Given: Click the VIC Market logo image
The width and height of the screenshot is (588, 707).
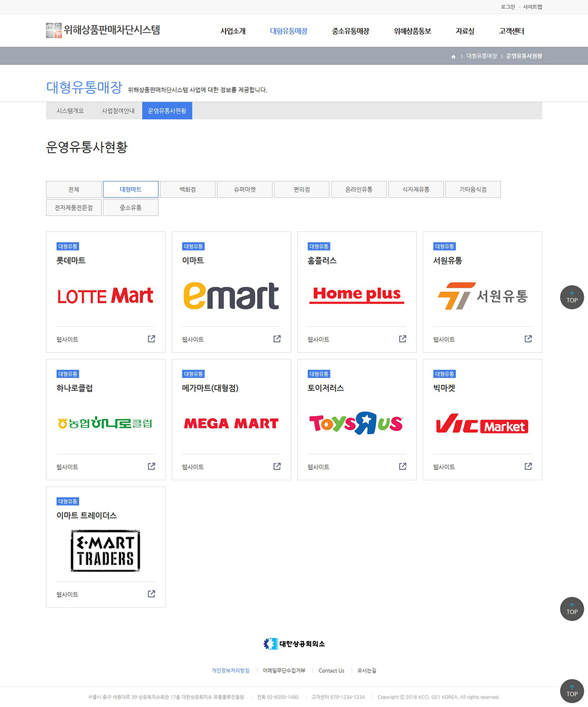Looking at the screenshot, I should 482,424.
